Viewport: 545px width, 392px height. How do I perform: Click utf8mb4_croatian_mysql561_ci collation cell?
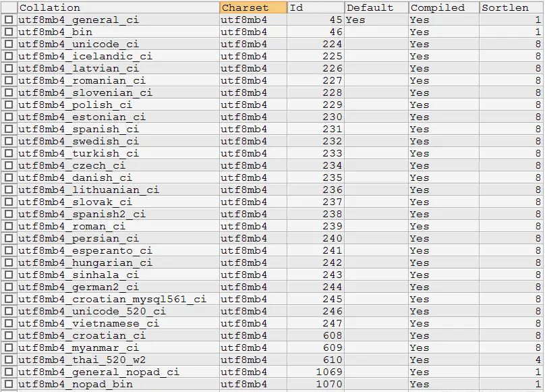pyautogui.click(x=119, y=299)
